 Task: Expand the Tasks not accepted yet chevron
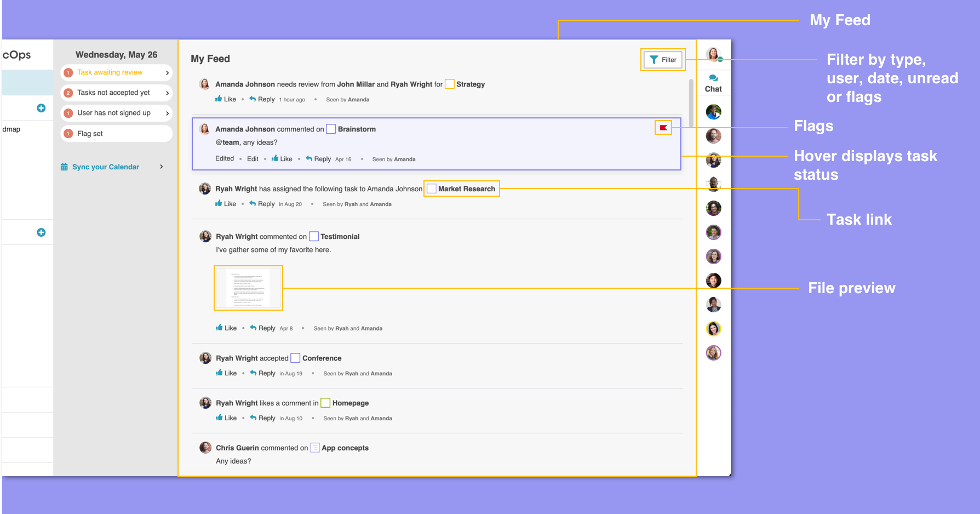pos(167,93)
